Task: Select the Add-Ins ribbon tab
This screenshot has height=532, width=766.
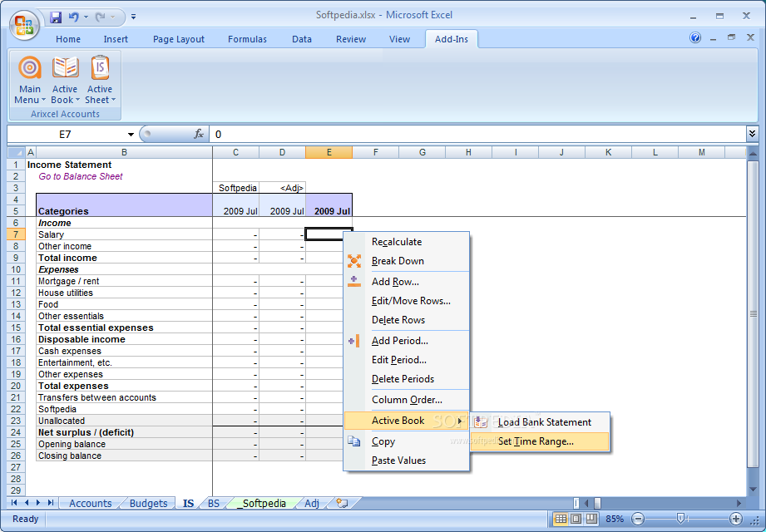Action: (x=452, y=39)
